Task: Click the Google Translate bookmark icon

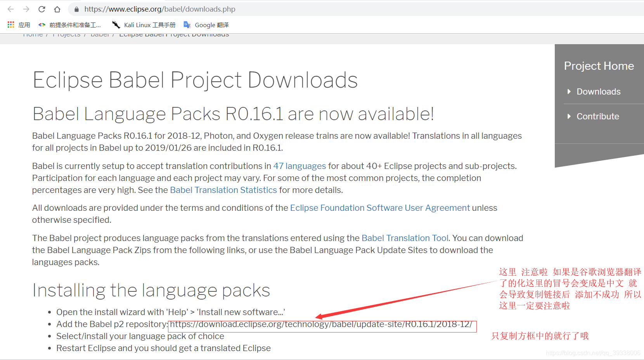Action: point(187,25)
